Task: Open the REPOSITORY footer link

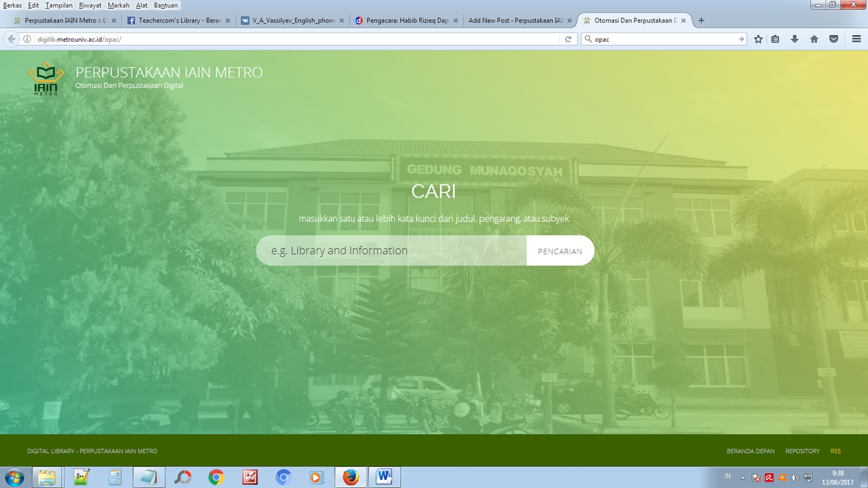Action: tap(802, 451)
